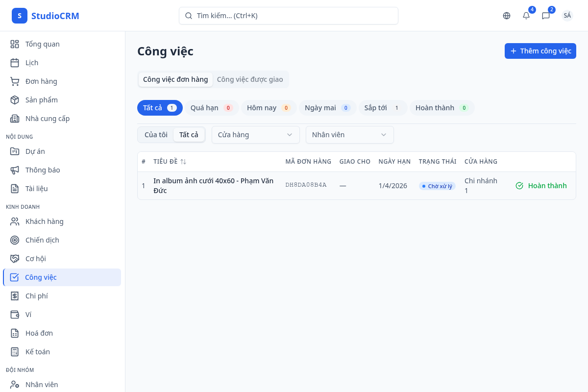Go to Đơn hàng cart item
Image resolution: width=588 pixels, height=392 pixels.
(41, 81)
